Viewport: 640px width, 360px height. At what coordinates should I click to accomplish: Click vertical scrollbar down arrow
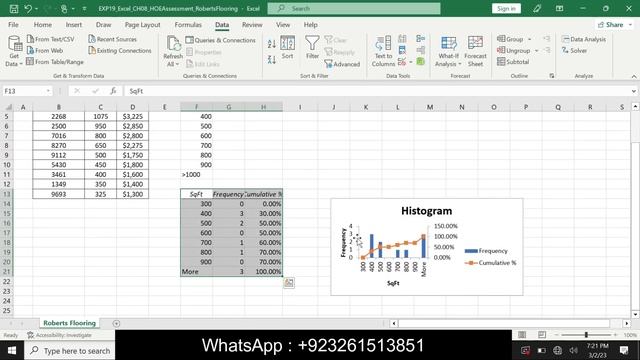click(x=635, y=314)
